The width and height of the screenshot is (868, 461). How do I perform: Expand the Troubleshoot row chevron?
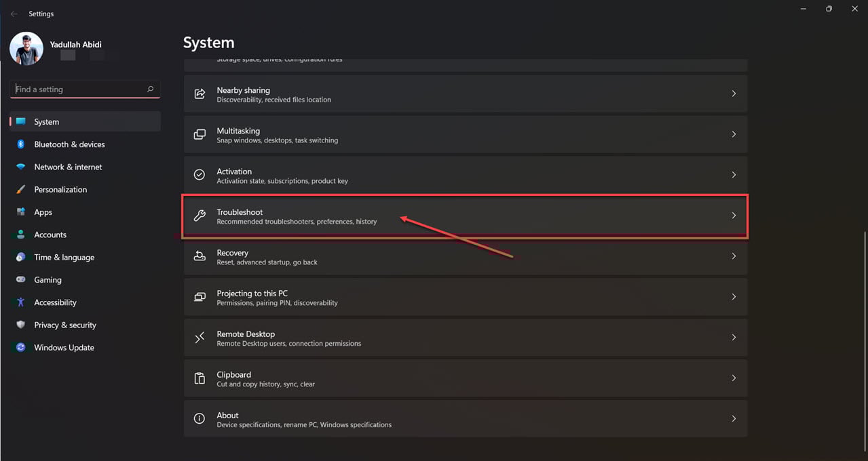(x=734, y=216)
